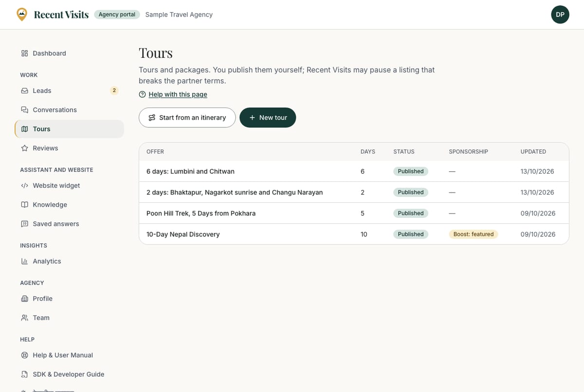Click the Website widget code icon
Viewport: 584px width, 392px height.
point(24,186)
